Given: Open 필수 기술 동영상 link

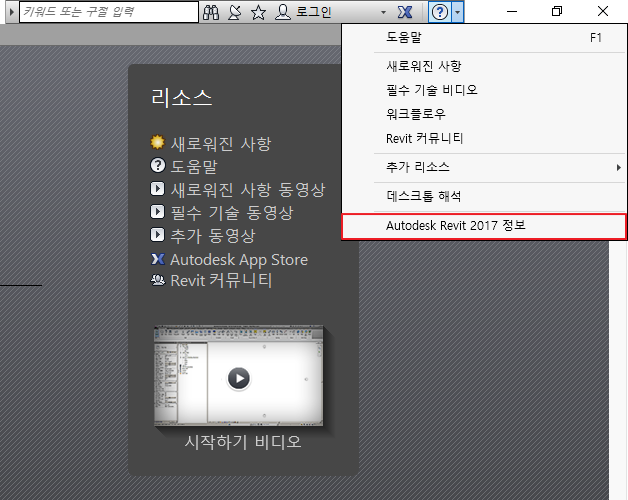Looking at the screenshot, I should [x=232, y=212].
